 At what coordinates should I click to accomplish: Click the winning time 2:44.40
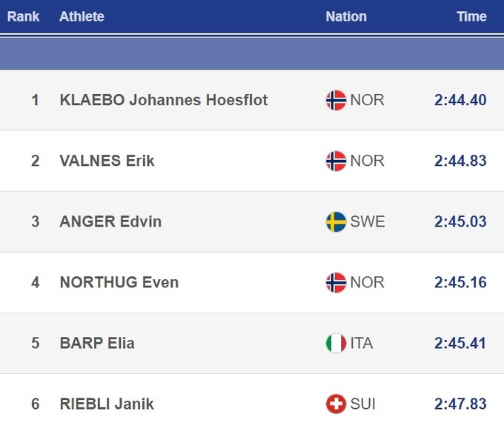point(460,100)
